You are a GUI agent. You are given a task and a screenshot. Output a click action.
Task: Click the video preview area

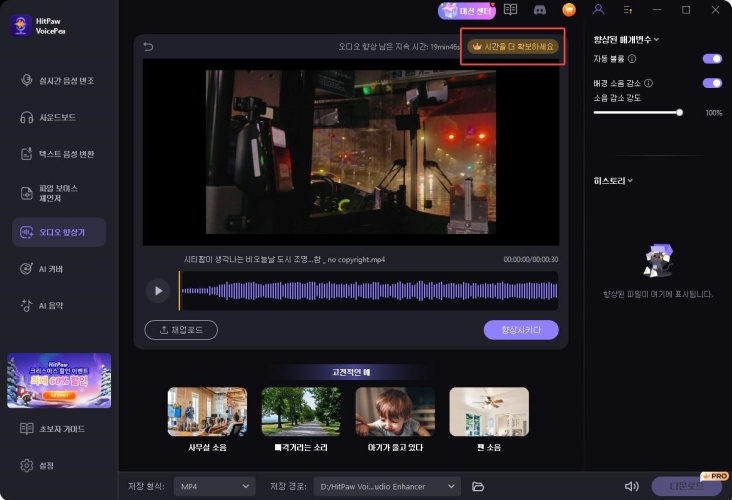click(x=351, y=152)
